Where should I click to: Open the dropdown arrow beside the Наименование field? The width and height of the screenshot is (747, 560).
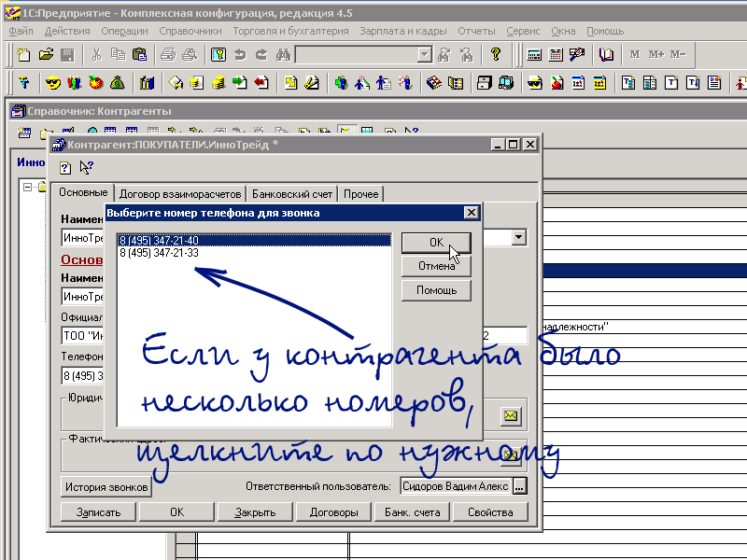(x=519, y=237)
